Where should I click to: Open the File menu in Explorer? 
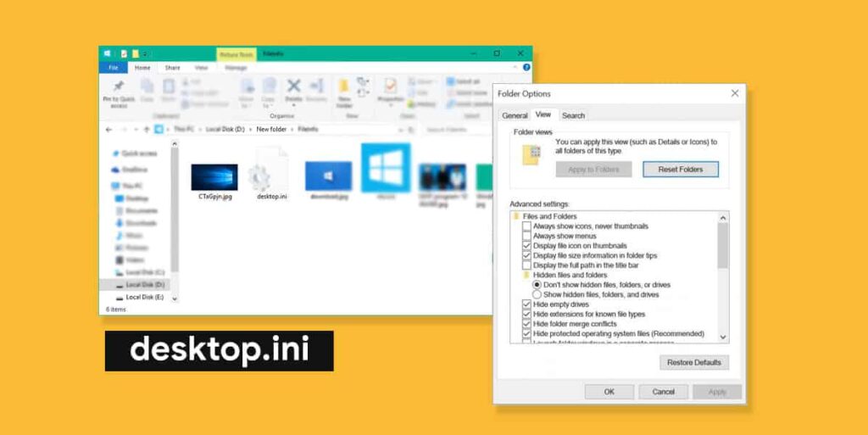point(114,68)
